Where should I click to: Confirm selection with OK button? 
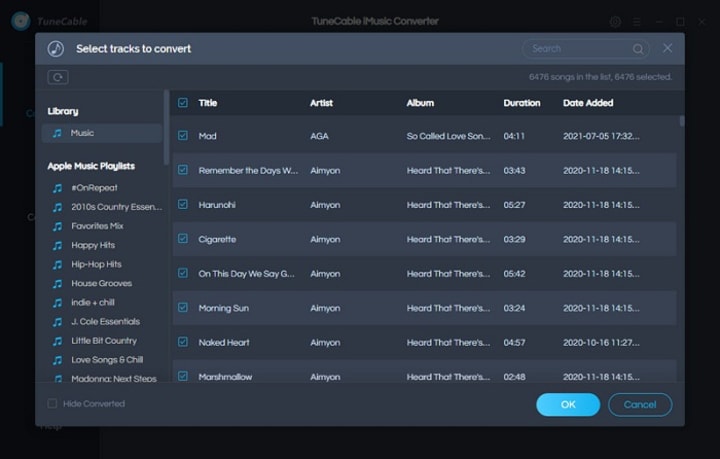[568, 404]
